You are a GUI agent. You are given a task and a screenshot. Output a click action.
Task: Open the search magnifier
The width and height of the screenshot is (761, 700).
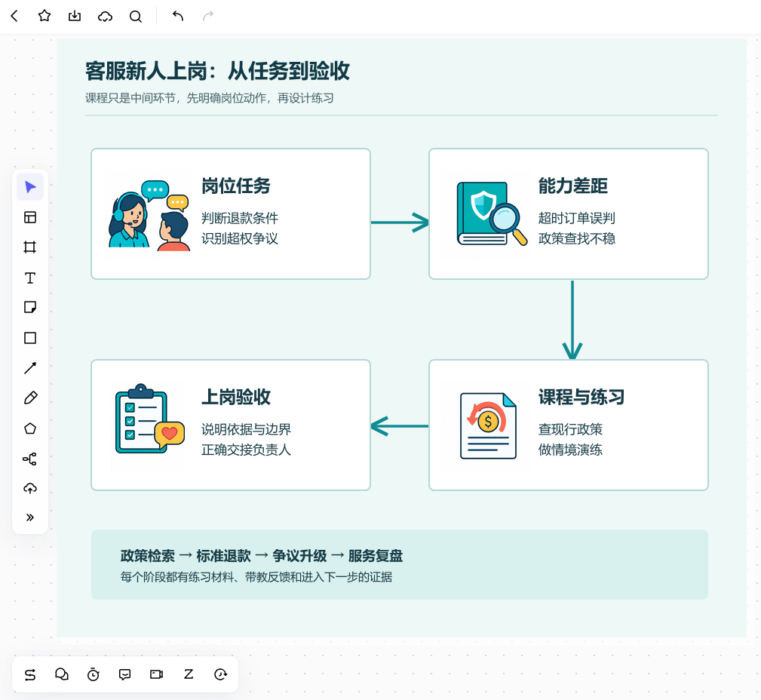136,17
